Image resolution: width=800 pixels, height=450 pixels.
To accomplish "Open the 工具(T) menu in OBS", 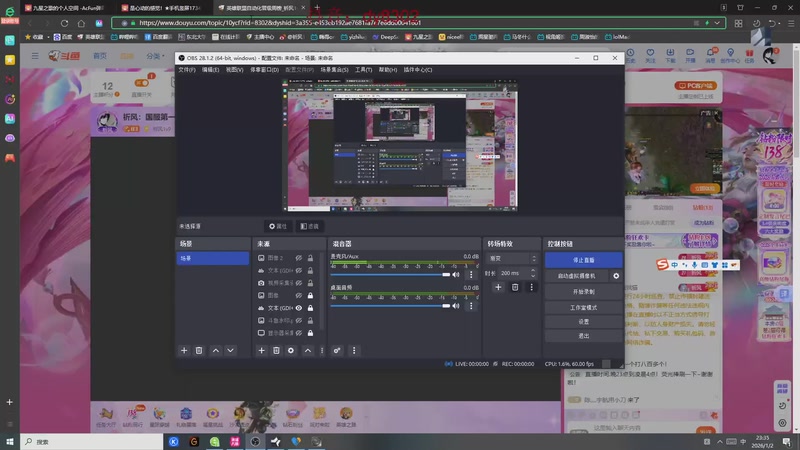I will tap(363, 70).
